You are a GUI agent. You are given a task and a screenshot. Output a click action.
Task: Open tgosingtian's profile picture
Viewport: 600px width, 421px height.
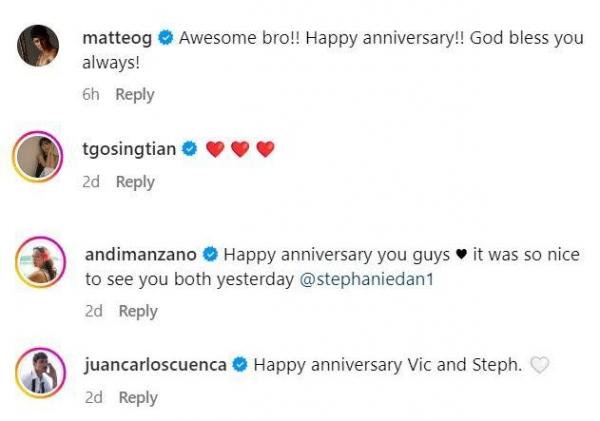(x=41, y=156)
